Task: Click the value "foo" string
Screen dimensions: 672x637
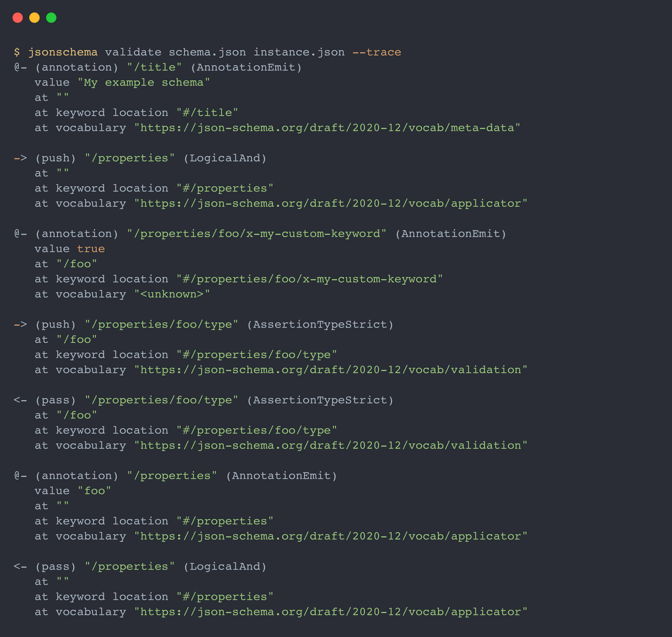Action: coord(94,491)
